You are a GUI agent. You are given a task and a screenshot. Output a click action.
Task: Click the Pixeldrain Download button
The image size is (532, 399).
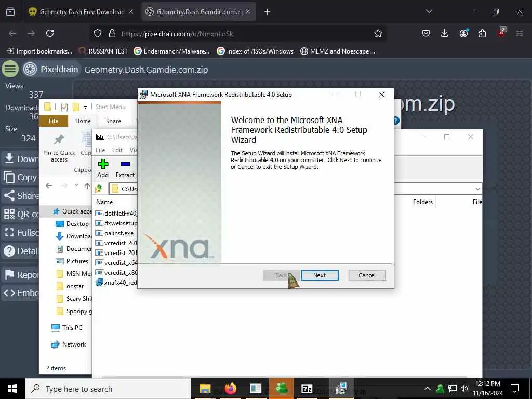tap(20, 159)
